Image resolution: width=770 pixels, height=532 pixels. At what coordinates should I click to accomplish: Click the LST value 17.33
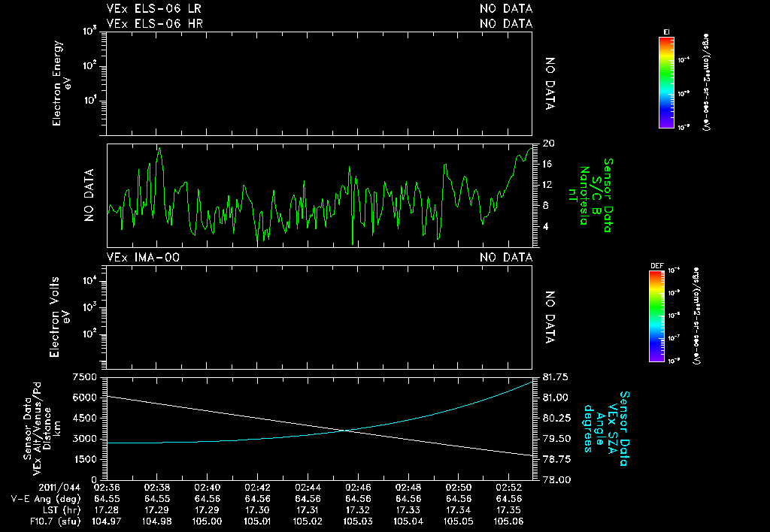(408, 510)
